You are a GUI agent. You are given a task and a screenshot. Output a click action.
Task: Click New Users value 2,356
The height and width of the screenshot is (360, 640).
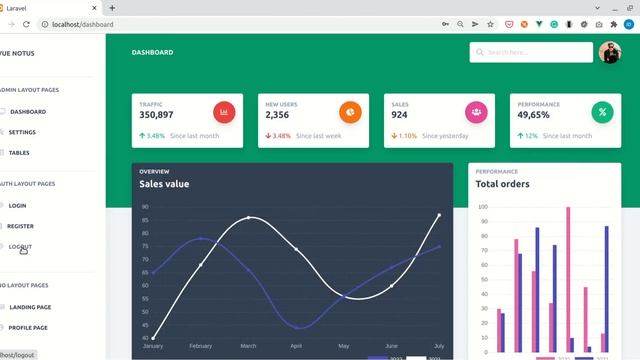[x=277, y=115]
